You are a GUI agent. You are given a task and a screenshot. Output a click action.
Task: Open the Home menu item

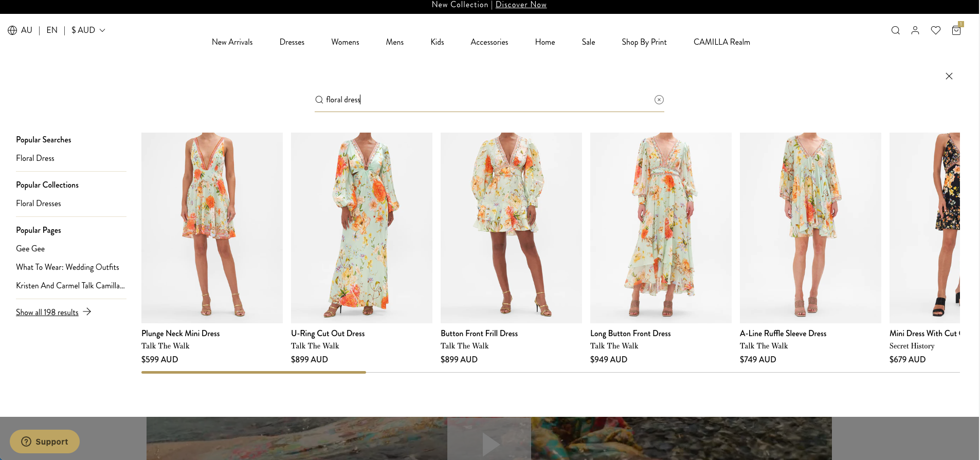(545, 42)
